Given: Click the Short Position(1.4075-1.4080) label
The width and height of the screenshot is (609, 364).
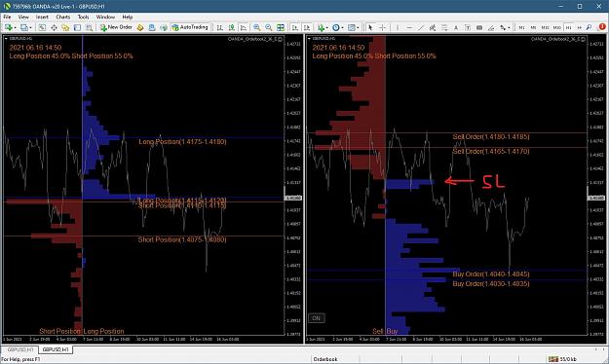Looking at the screenshot, I should click(182, 239).
